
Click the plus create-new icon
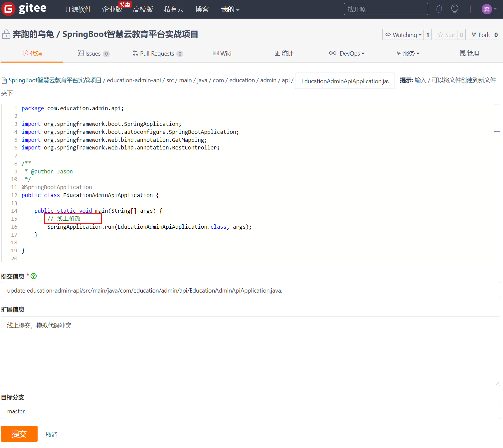[x=470, y=9]
